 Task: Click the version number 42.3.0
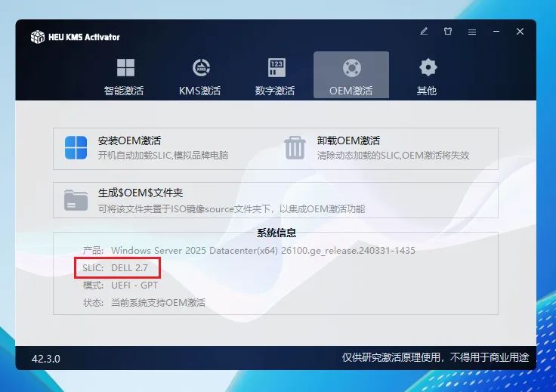[46, 359]
